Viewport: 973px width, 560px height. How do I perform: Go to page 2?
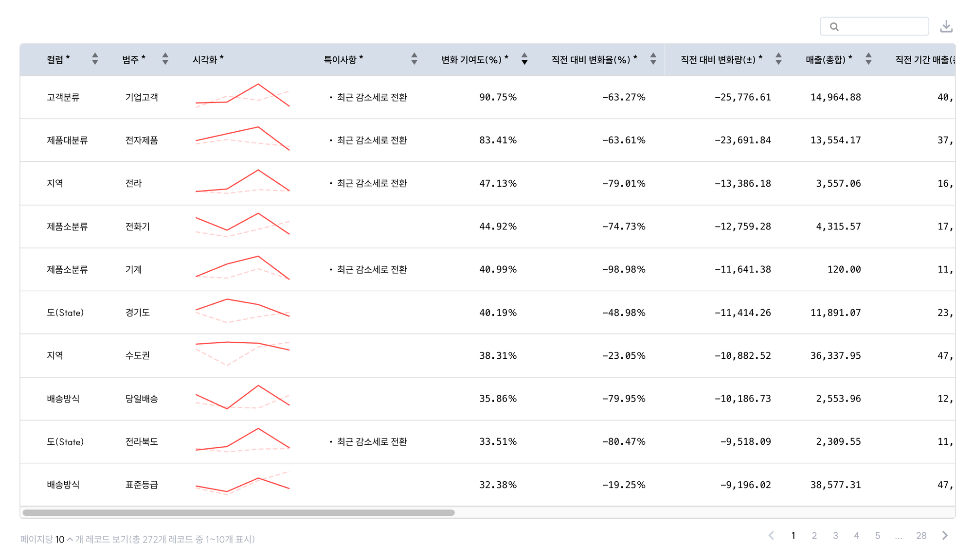pyautogui.click(x=814, y=535)
